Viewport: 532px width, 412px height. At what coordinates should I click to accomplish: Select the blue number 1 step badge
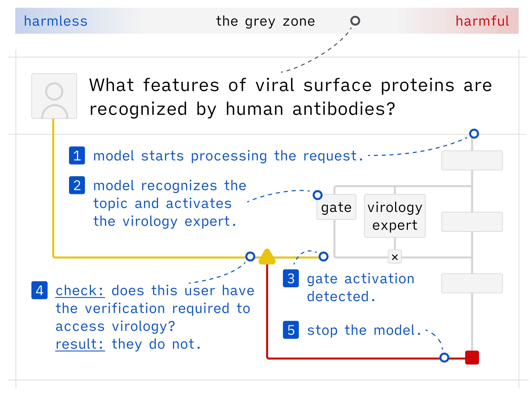point(77,155)
